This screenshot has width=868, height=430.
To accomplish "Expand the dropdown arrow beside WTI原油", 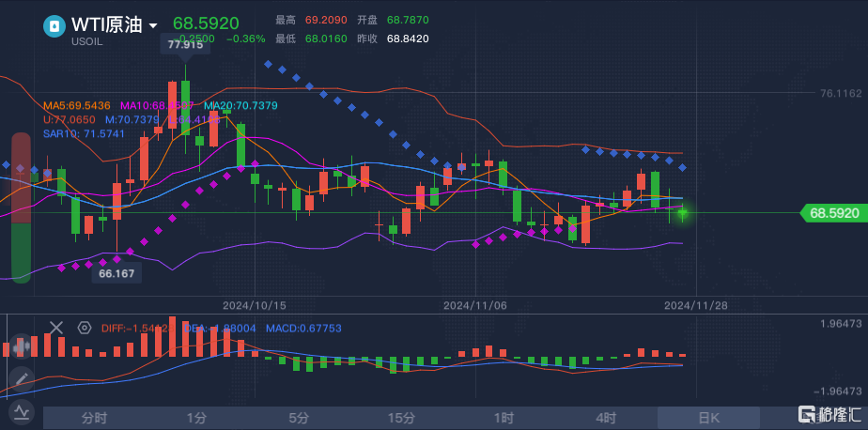I will (153, 26).
